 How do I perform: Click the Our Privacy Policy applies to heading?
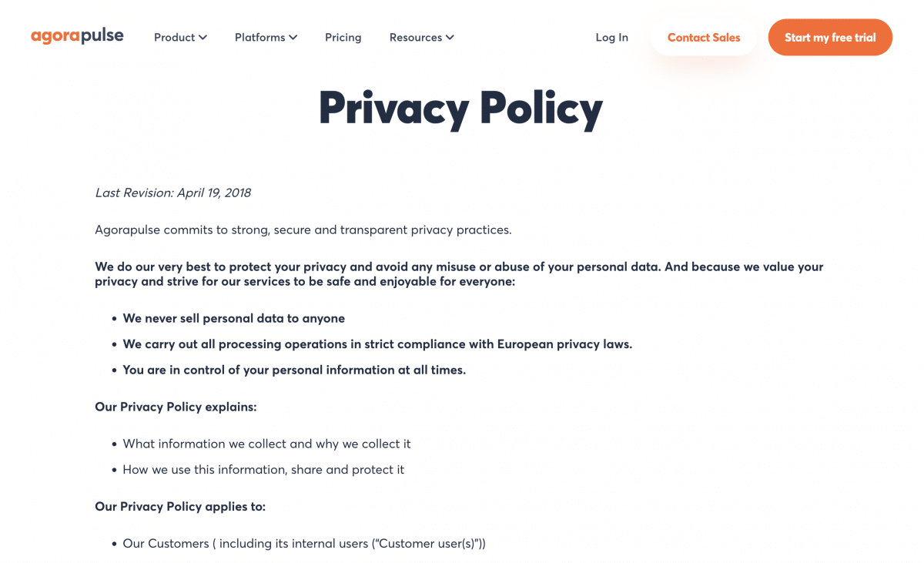(x=180, y=506)
